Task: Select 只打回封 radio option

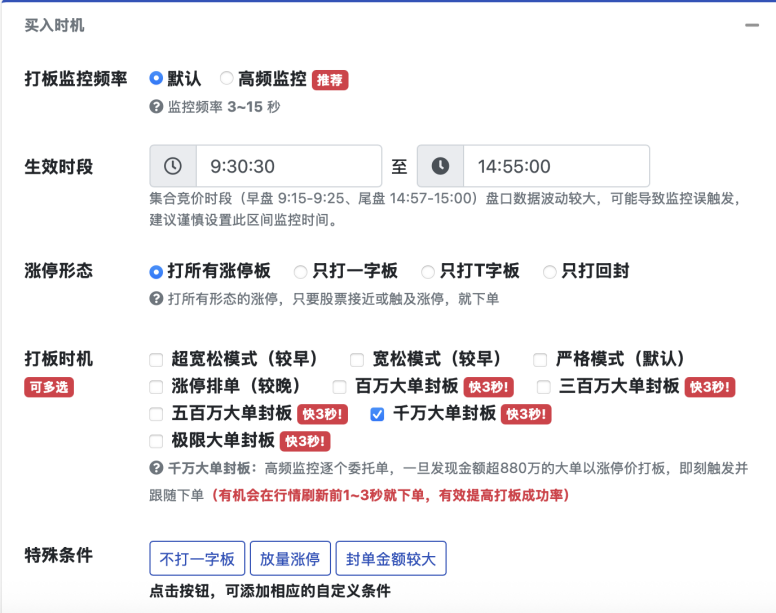Action: tap(550, 271)
